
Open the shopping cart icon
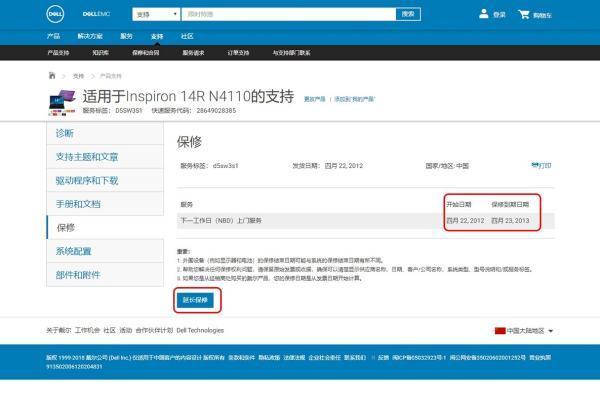[x=523, y=15]
